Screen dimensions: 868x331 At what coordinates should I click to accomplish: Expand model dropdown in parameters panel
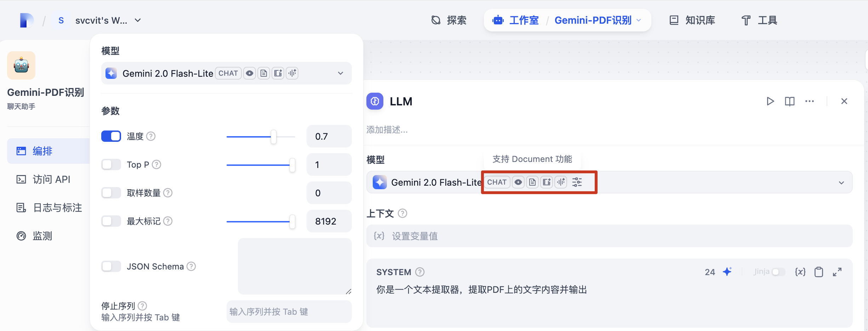[340, 74]
